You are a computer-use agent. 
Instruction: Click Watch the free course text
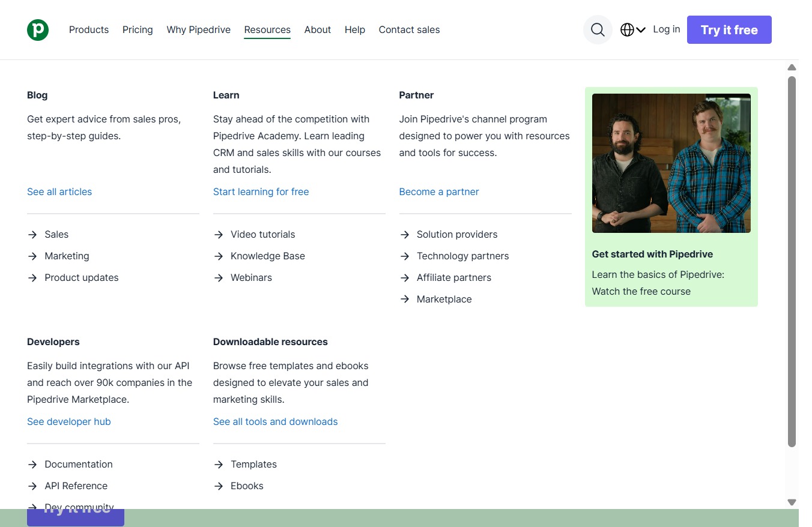[641, 292]
